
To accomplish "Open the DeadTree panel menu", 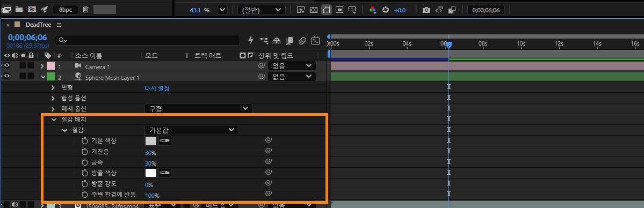I will click(x=59, y=25).
